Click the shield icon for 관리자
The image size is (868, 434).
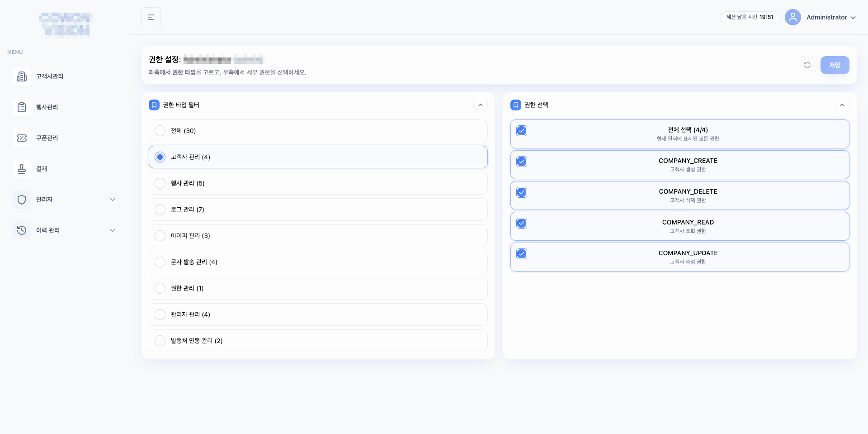coord(22,200)
